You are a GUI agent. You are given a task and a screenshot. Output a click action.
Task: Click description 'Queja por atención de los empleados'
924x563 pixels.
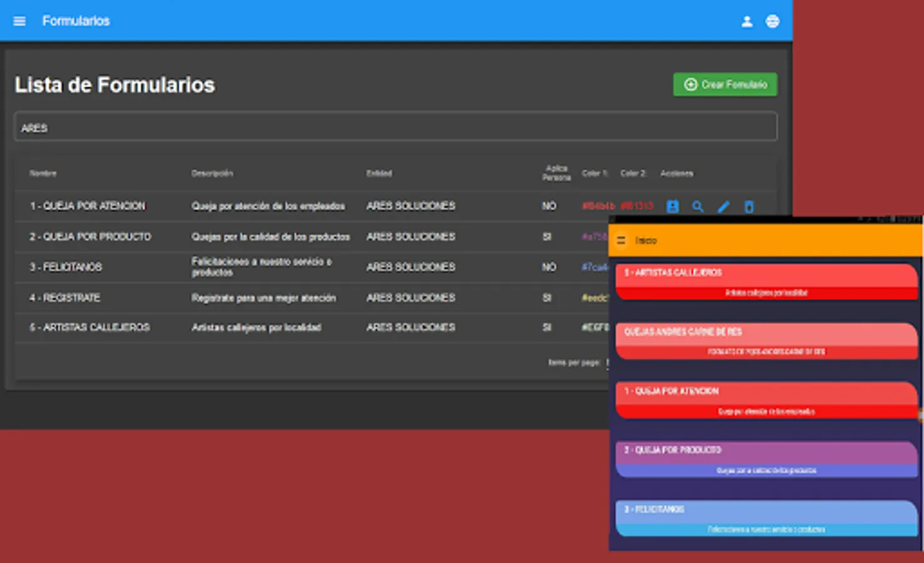click(x=268, y=206)
